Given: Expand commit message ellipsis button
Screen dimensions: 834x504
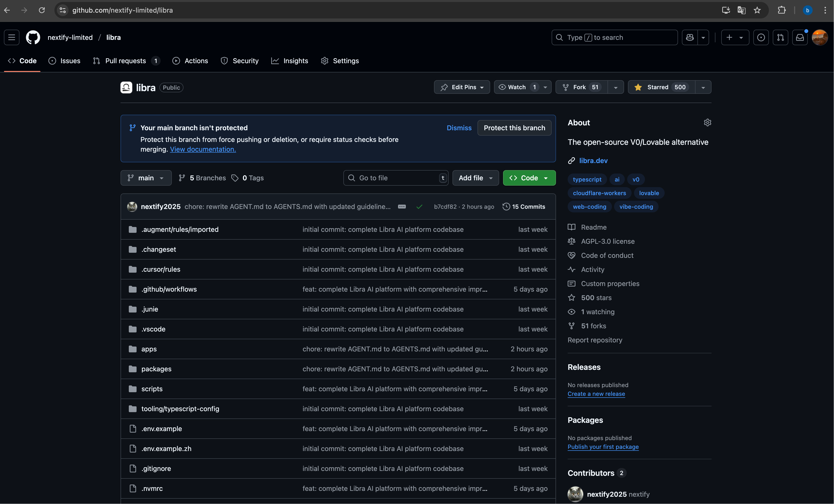Looking at the screenshot, I should [x=402, y=207].
